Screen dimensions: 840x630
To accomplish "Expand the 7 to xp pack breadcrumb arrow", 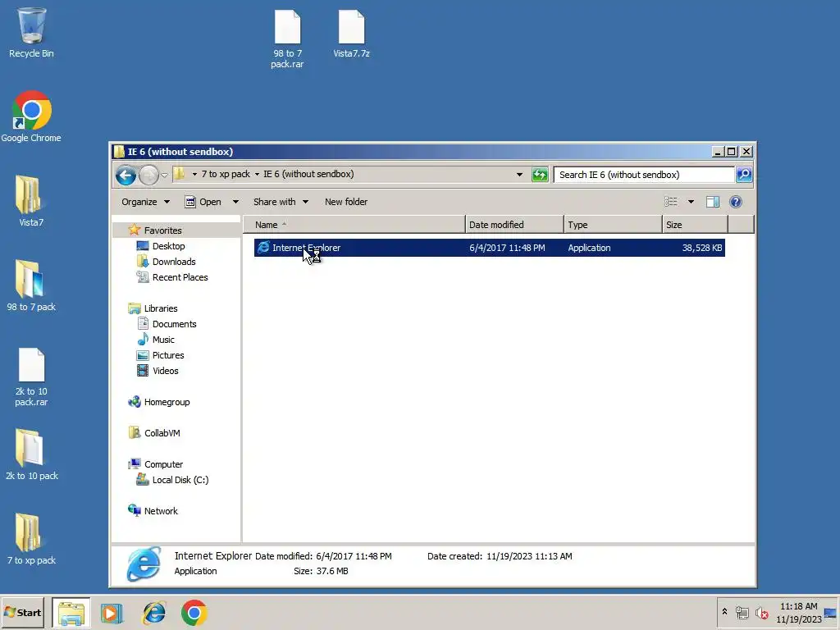I will click(x=257, y=174).
